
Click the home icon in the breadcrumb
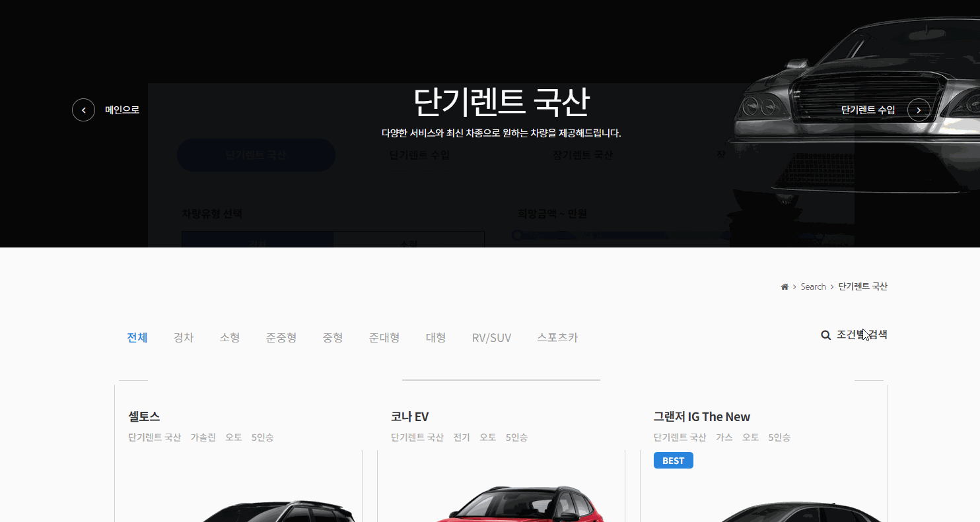click(x=785, y=287)
